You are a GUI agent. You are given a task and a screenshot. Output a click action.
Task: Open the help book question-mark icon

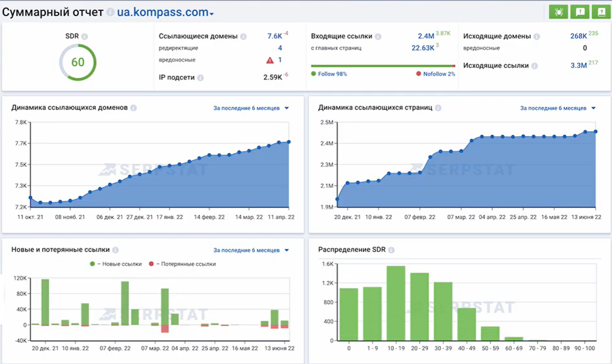click(x=601, y=12)
